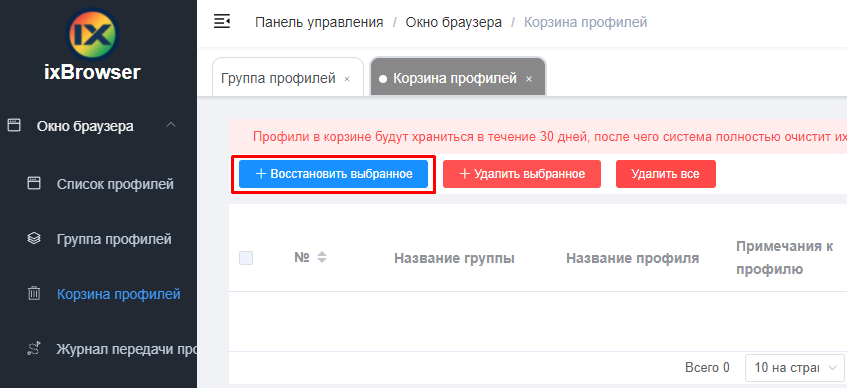Screen dimensions: 847x388
Task: Click Восстановить выбранное button
Action: [x=334, y=174]
